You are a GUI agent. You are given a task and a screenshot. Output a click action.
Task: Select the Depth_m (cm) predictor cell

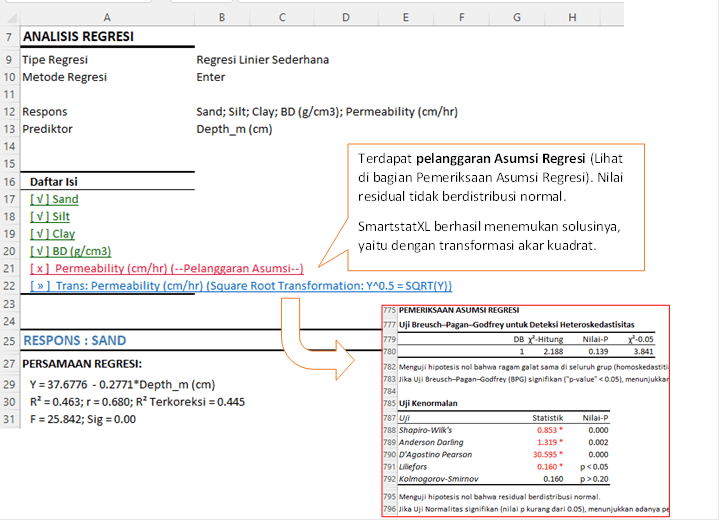234,129
